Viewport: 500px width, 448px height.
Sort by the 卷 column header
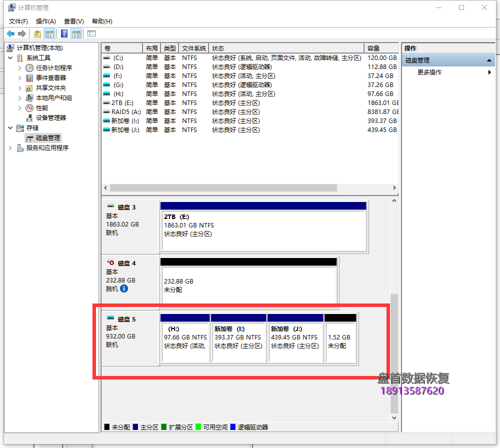122,48
